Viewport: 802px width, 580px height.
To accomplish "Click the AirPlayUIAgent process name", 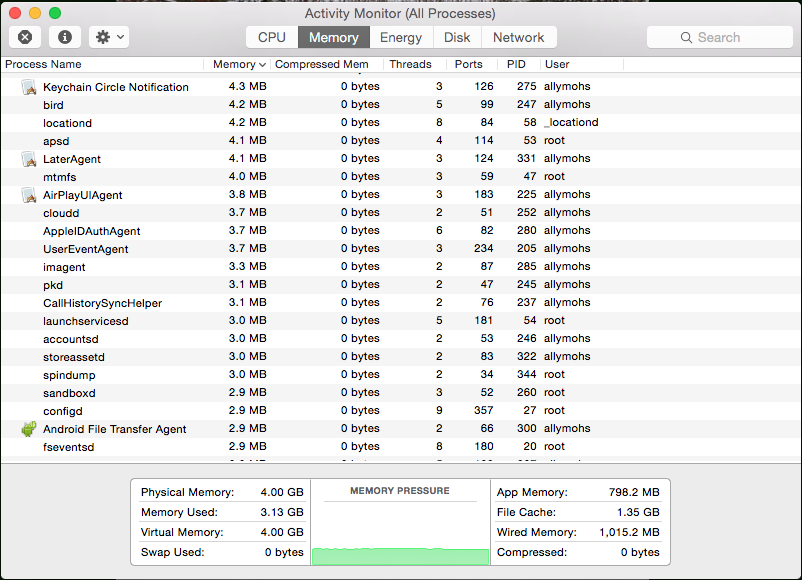I will click(82, 195).
